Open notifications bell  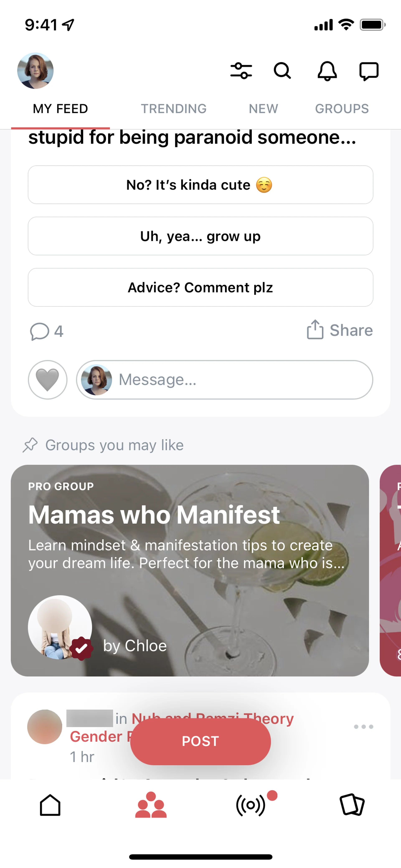point(327,71)
